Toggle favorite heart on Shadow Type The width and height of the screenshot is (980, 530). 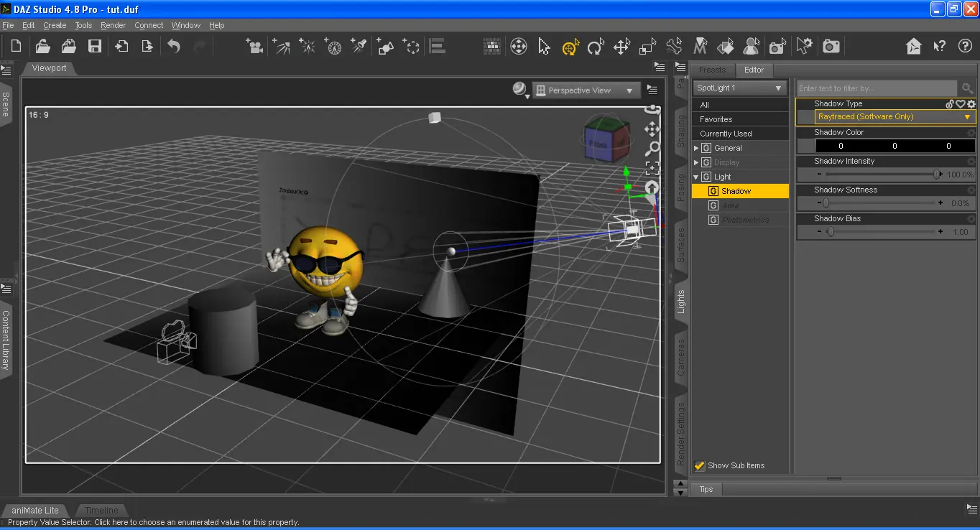coord(960,104)
